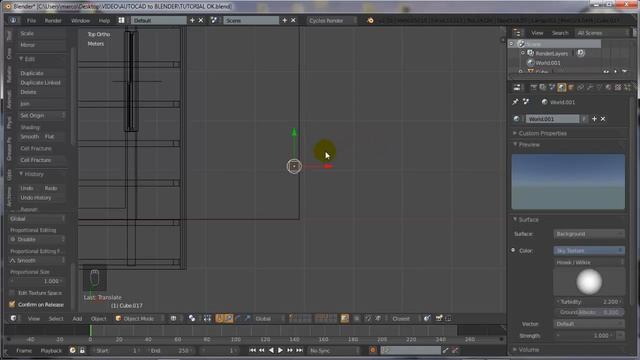Open the Surface Background shader dropdown

[x=589, y=234]
